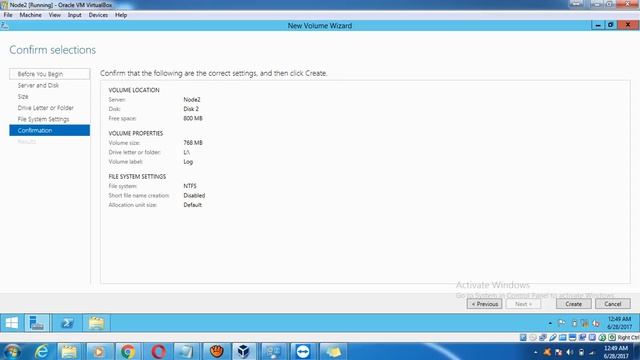Click volume label value Log
The height and width of the screenshot is (360, 640).
point(188,162)
